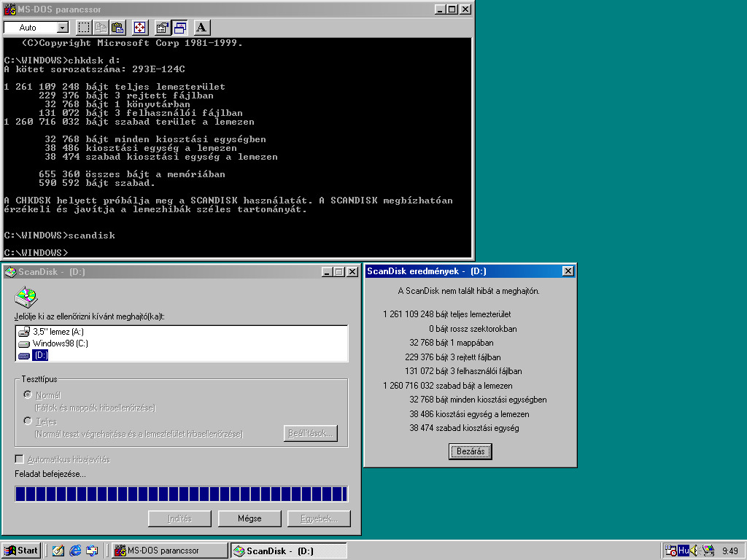Click the '1 261 109 248 bájt teljes lemezterület' result line
The height and width of the screenshot is (560, 747).
[447, 314]
